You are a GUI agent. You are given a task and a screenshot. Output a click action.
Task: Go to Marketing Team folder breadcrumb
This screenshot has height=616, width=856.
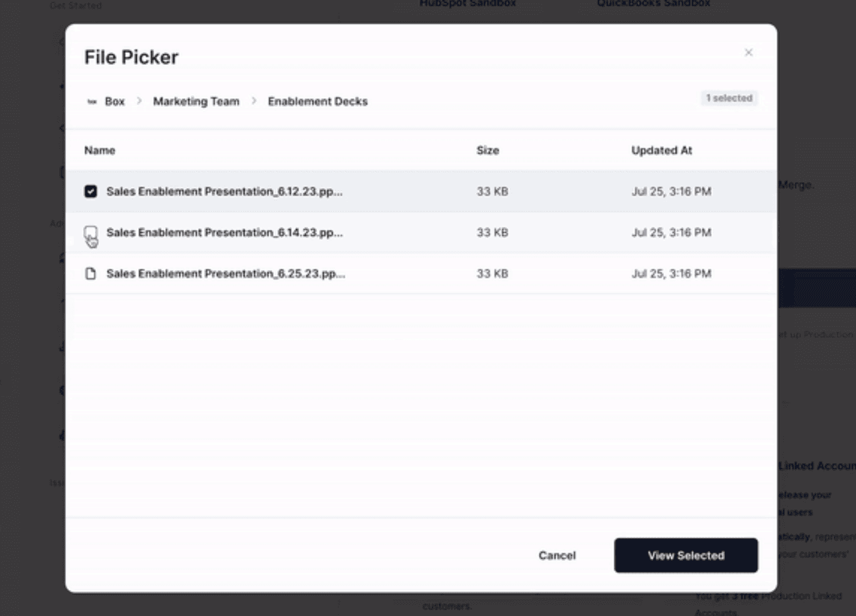pyautogui.click(x=196, y=102)
